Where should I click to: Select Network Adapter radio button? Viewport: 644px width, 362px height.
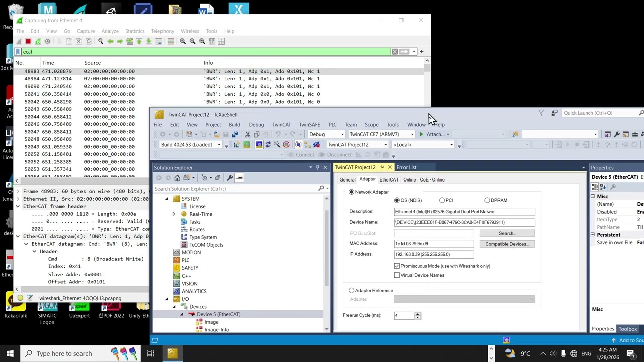352,192
